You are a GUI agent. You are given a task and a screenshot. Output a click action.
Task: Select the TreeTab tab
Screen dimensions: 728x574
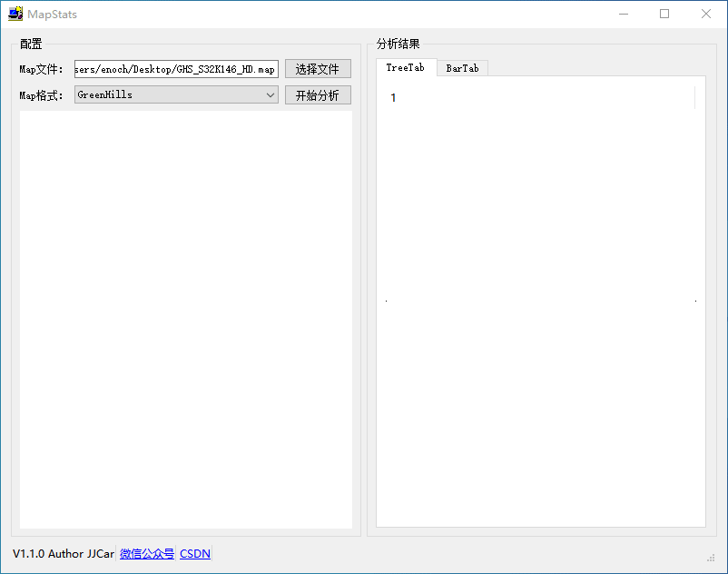[405, 67]
